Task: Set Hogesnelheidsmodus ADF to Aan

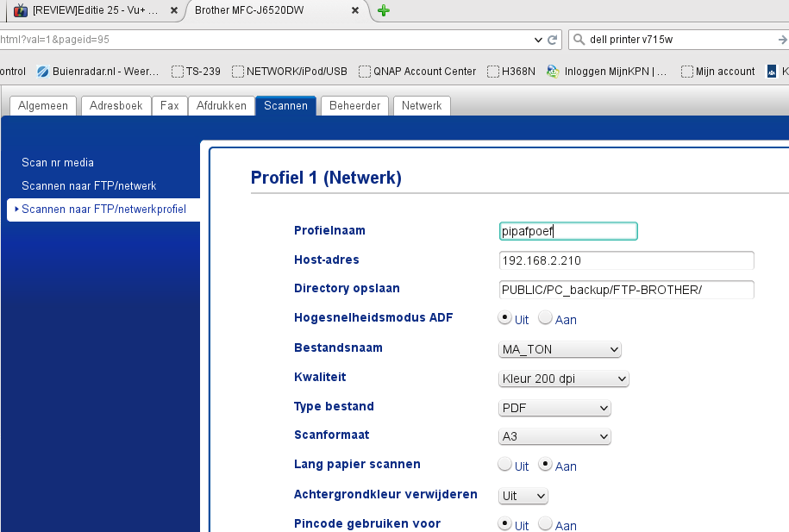Action: click(545, 318)
